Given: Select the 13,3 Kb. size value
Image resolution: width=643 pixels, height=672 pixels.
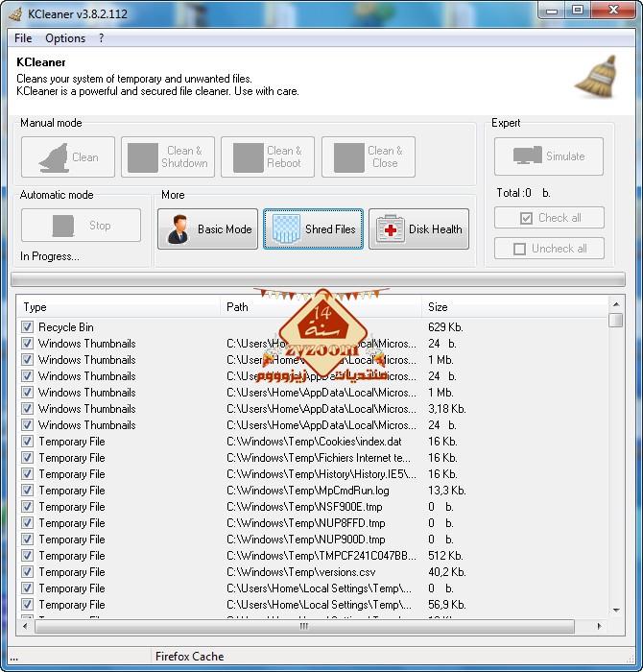Looking at the screenshot, I should pyautogui.click(x=447, y=491).
